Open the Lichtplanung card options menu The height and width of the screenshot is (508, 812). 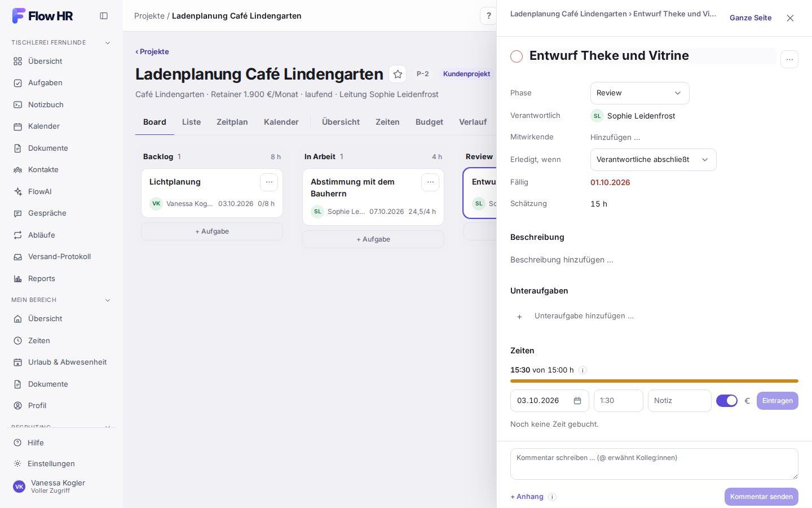coord(269,182)
